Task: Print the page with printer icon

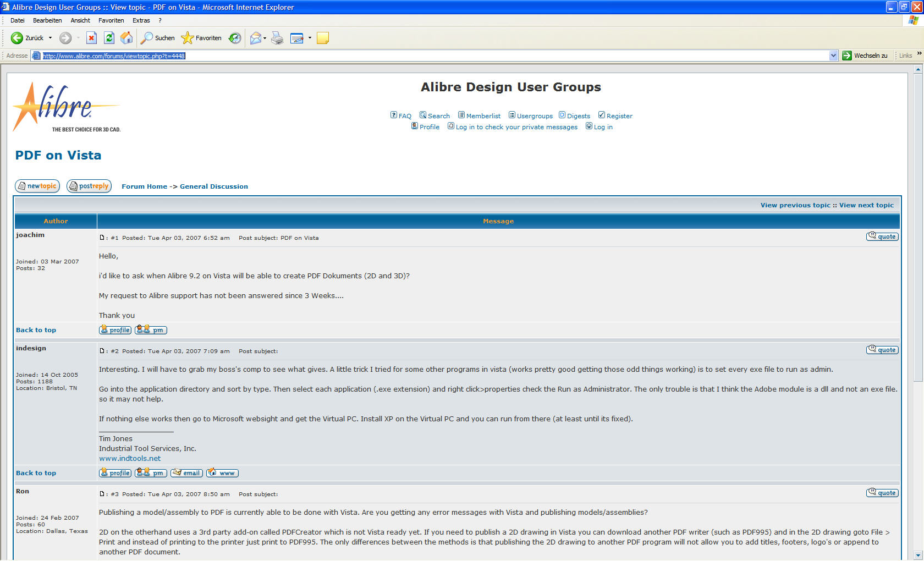Action: (278, 38)
